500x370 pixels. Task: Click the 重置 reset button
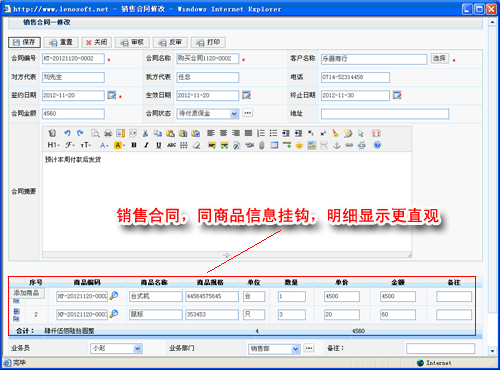tap(61, 42)
